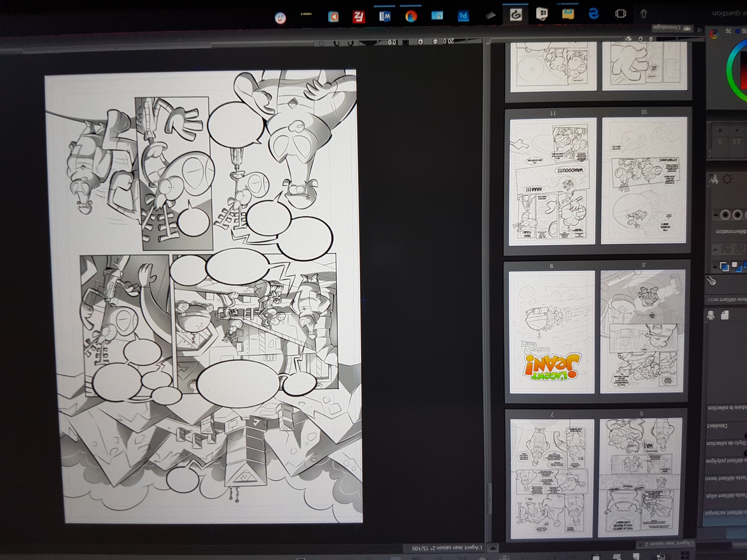
Task: Rotate canvas using the right rotate arrow
Action: click(x=351, y=43)
